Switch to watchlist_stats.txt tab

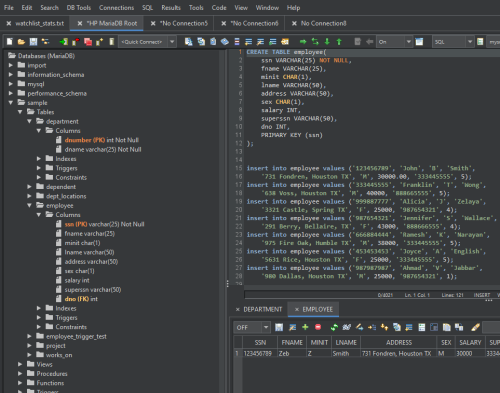[x=40, y=23]
